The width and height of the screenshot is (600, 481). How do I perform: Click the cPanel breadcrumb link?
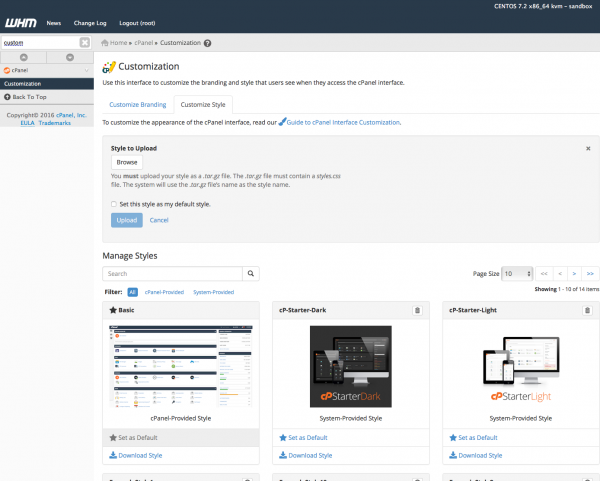click(x=143, y=42)
